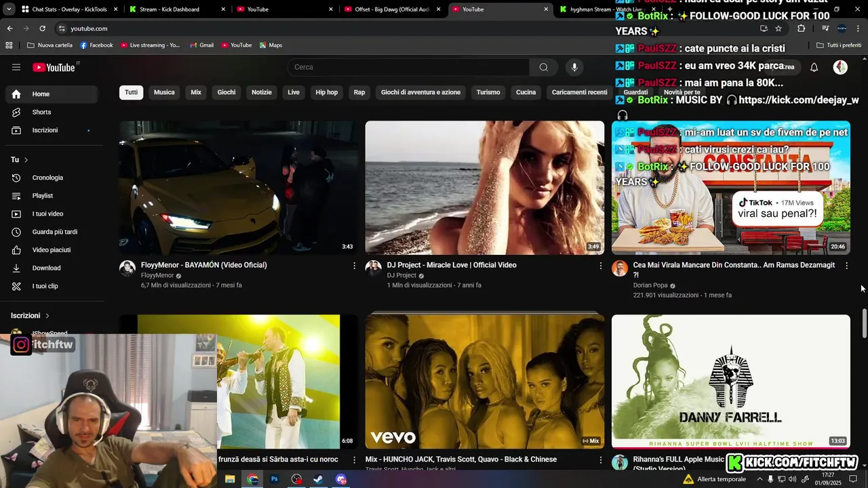Screen dimensions: 868x488
Task: Show hidden system tray icons
Action: pos(759,479)
